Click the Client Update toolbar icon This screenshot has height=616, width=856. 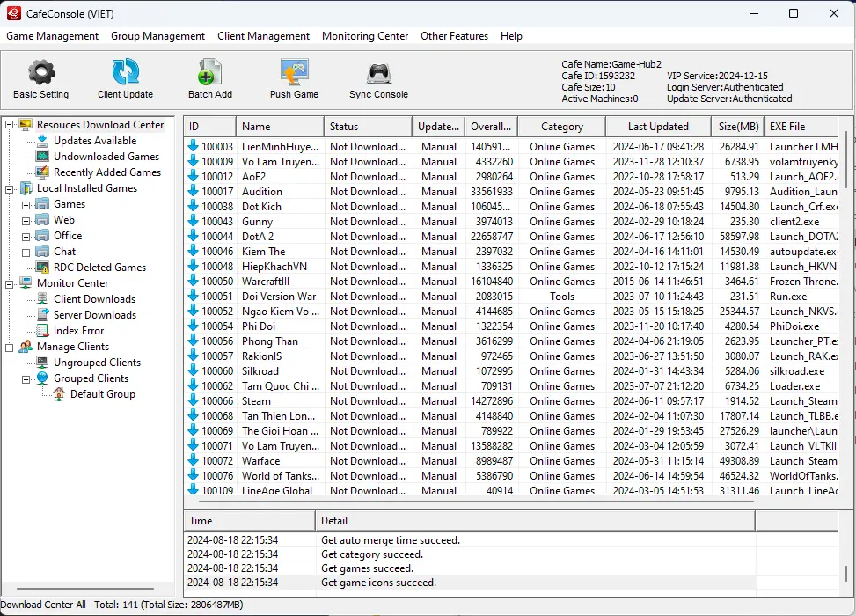[125, 72]
